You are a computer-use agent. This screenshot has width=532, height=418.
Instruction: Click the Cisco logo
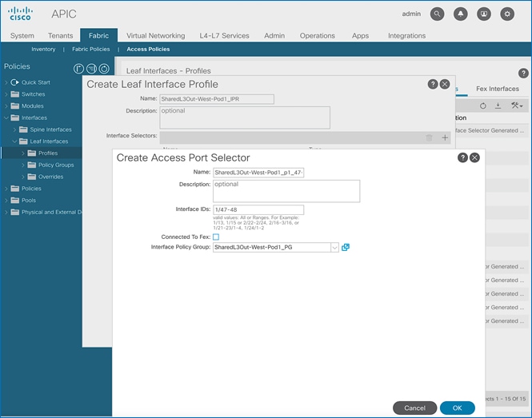coord(20,14)
